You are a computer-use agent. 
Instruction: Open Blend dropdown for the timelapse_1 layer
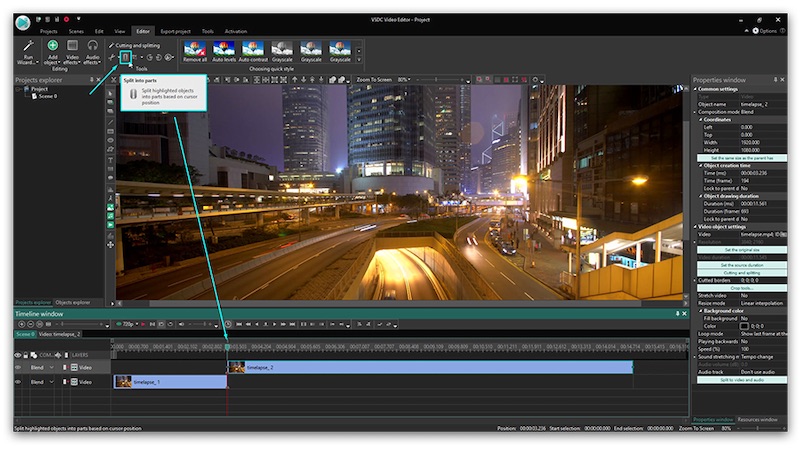52,382
